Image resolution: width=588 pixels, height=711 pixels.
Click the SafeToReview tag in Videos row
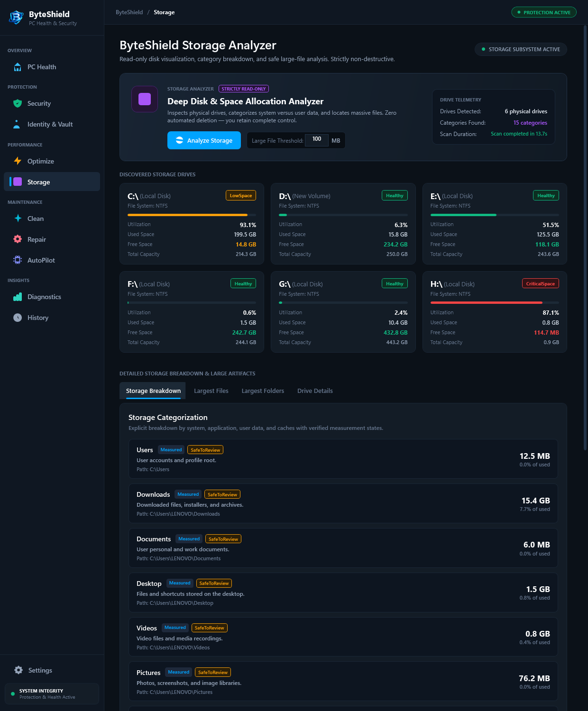pos(209,628)
